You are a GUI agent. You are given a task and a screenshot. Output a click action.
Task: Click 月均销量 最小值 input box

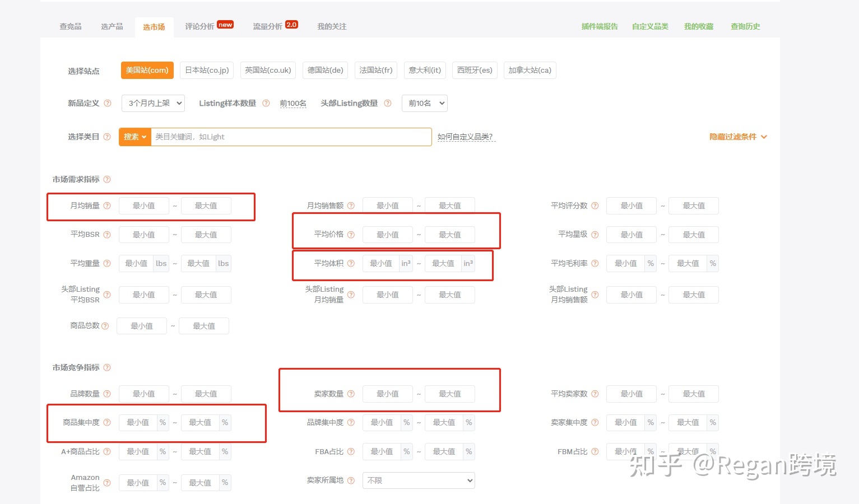143,206
